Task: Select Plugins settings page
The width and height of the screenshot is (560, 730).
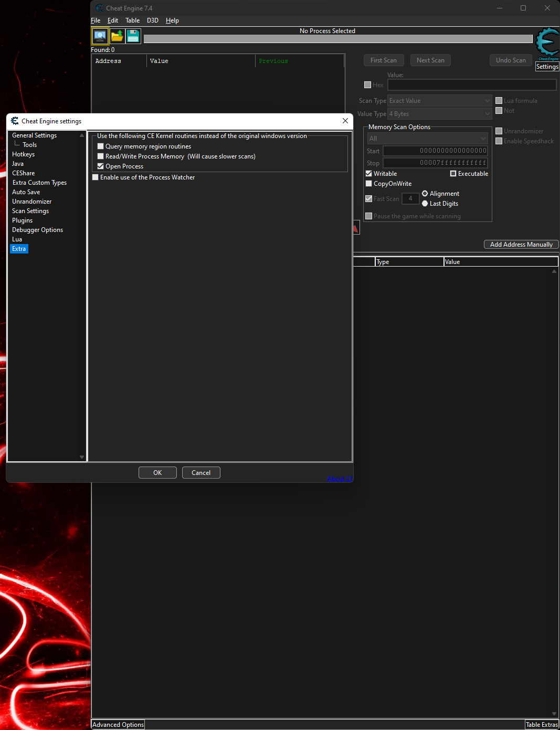Action: (23, 220)
